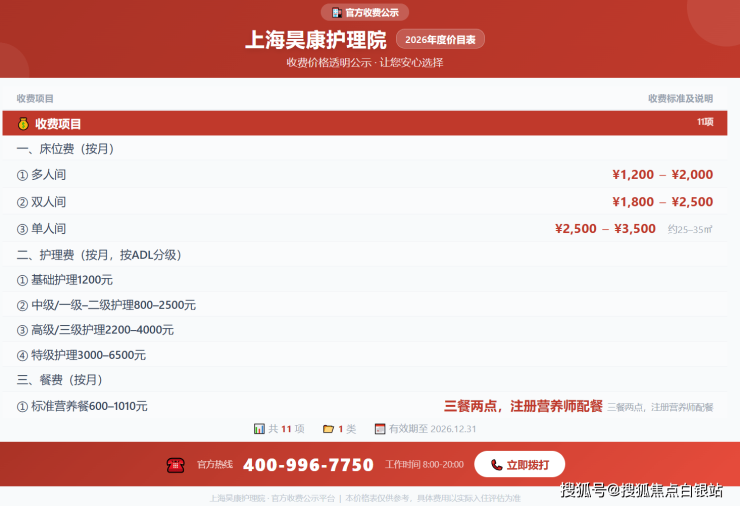Select the 三、餐费（按月） row

365,380
